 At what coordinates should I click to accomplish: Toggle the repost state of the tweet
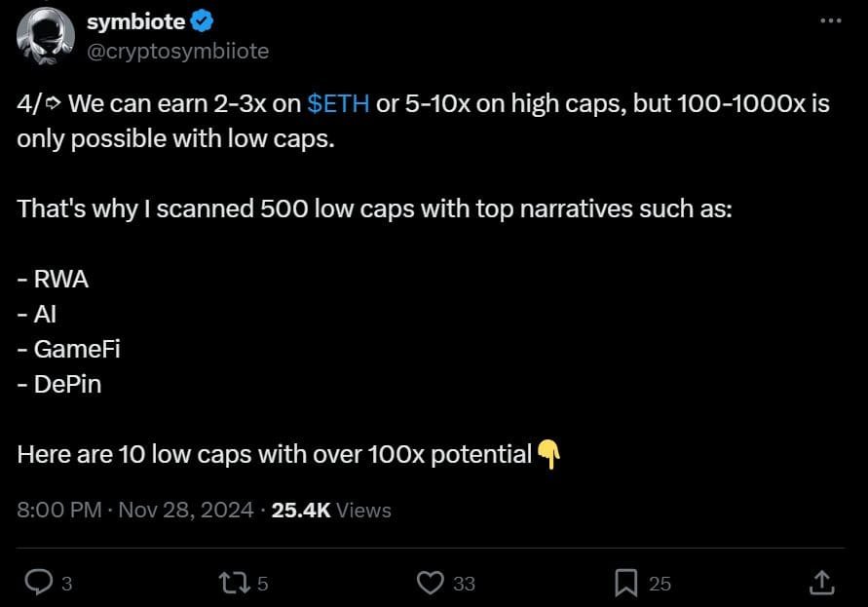[x=235, y=582]
